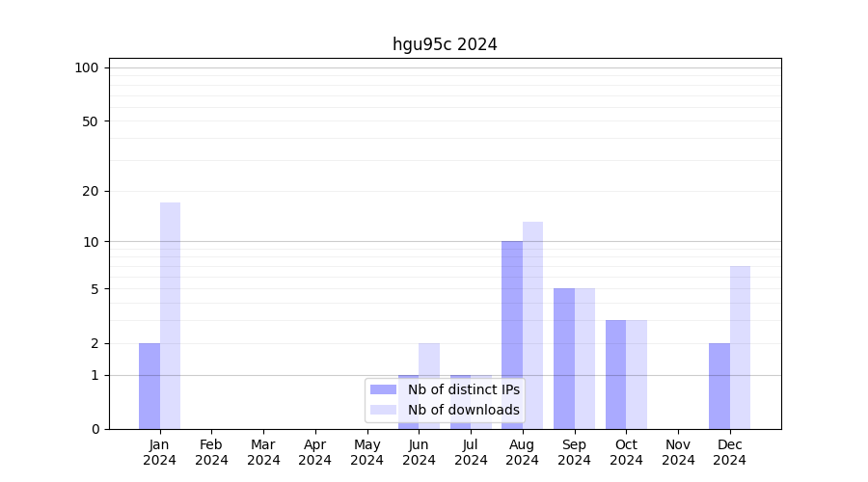
Task: Click the tall January downloads bar
Action: [171, 315]
